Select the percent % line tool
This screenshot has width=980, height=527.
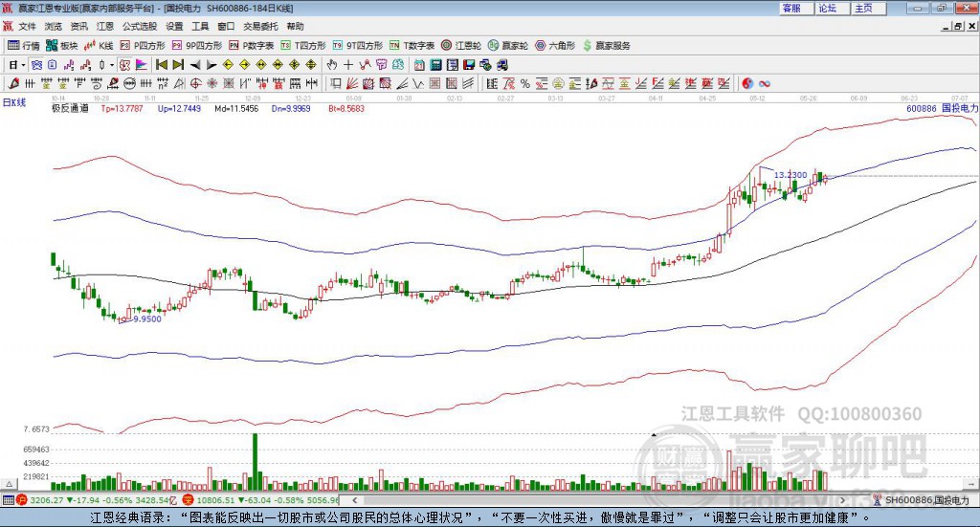[x=525, y=83]
